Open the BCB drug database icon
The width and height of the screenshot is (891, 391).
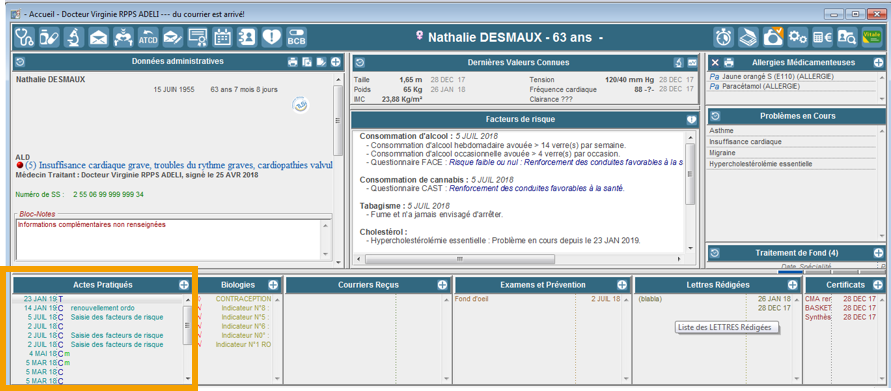(296, 37)
